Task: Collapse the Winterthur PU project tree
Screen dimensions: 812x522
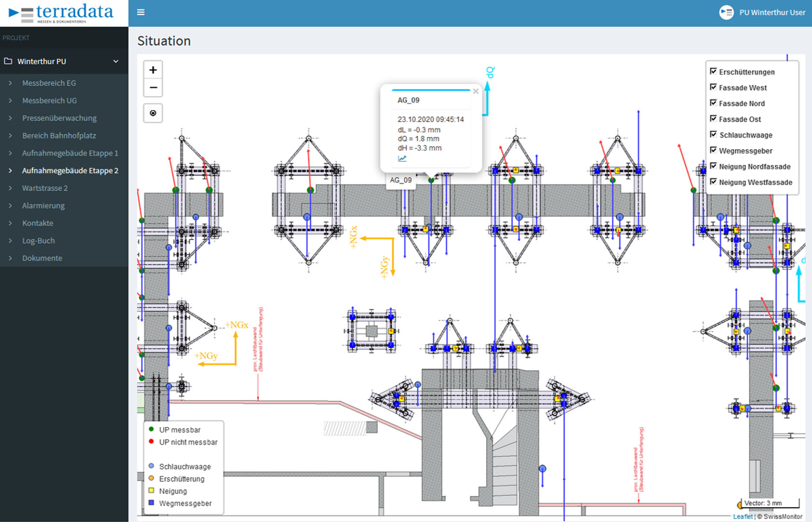Action: 116,61
